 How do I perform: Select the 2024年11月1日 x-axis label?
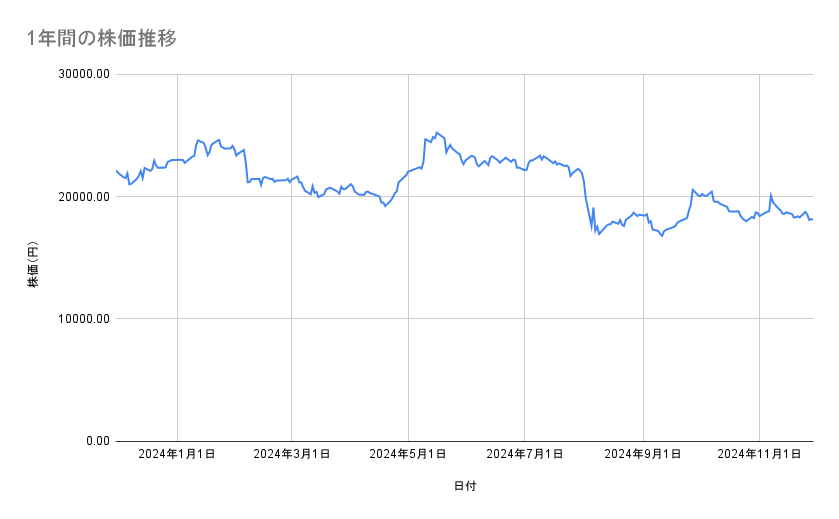(759, 455)
